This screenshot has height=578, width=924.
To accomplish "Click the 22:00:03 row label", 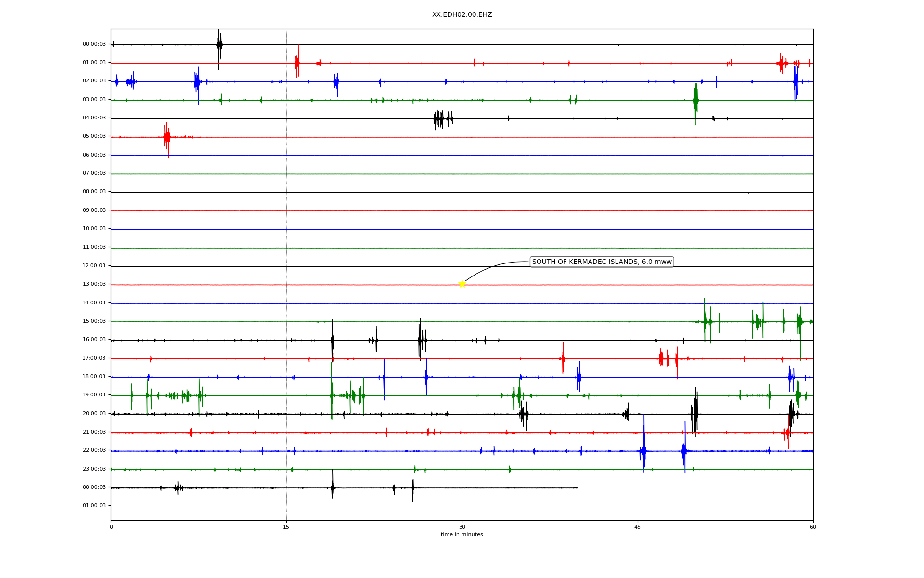I will (94, 450).
